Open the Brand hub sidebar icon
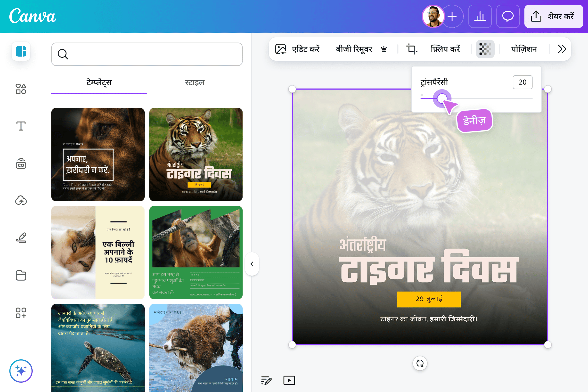 tap(21, 163)
